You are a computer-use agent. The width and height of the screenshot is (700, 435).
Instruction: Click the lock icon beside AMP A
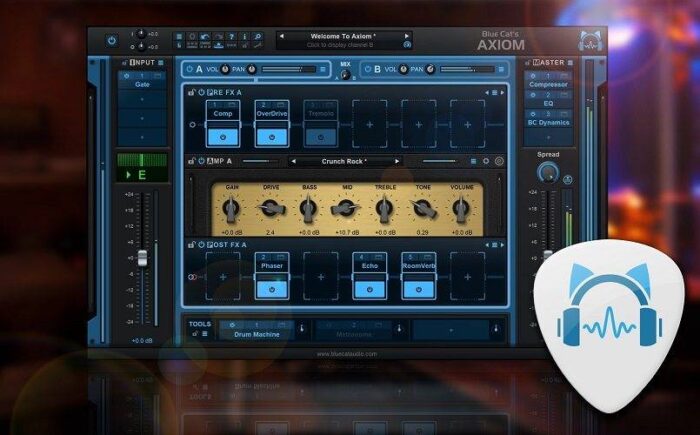coord(190,161)
